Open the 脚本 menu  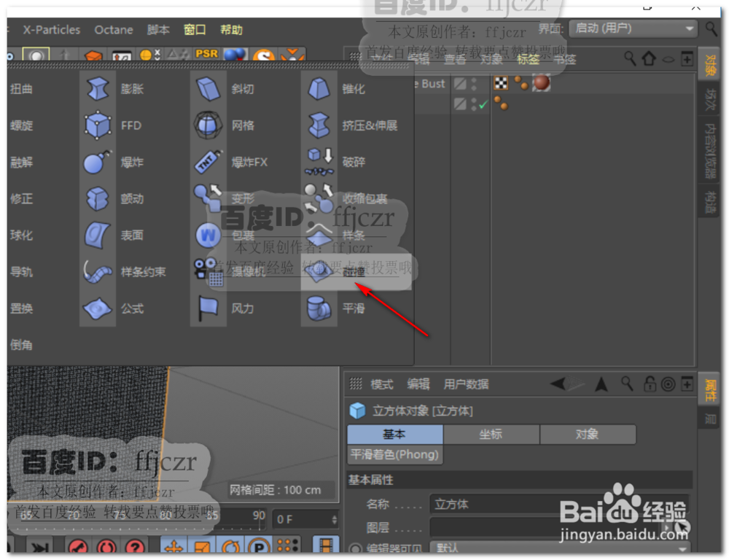158,30
